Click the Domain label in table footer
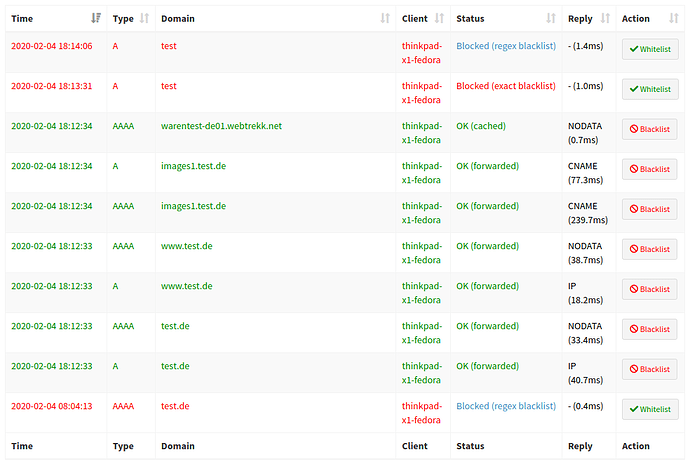Viewport: 690px width, 463px height. pos(177,446)
